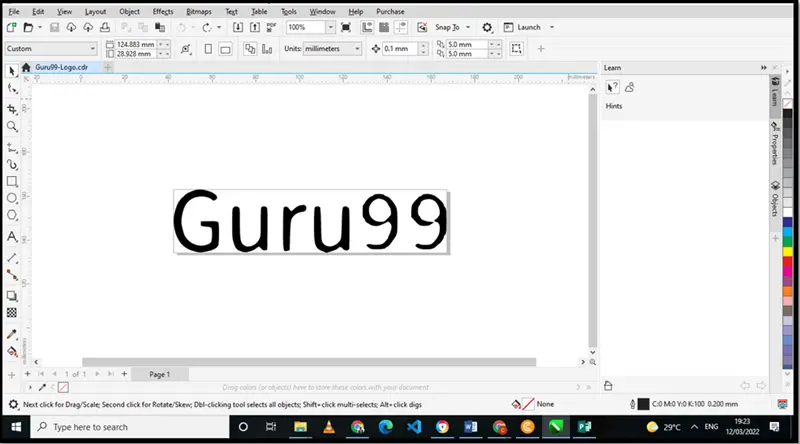Expand the Open file dropdown arrow

pyautogui.click(x=40, y=28)
